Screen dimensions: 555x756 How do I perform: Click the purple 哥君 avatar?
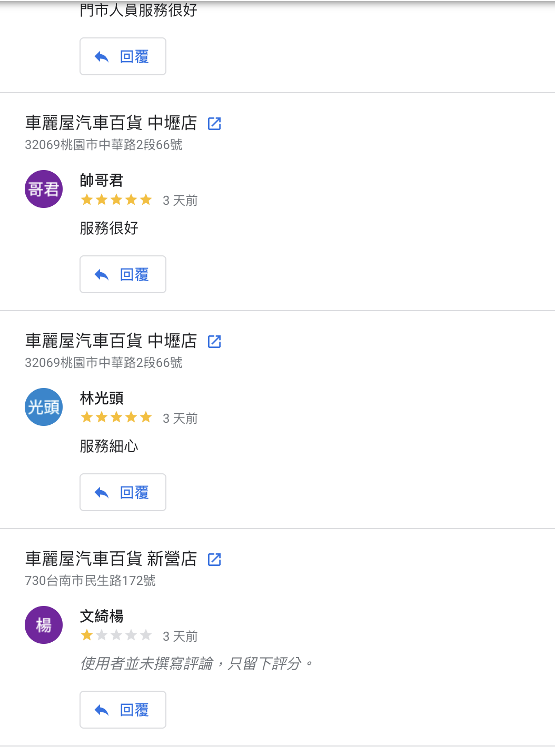(x=44, y=189)
